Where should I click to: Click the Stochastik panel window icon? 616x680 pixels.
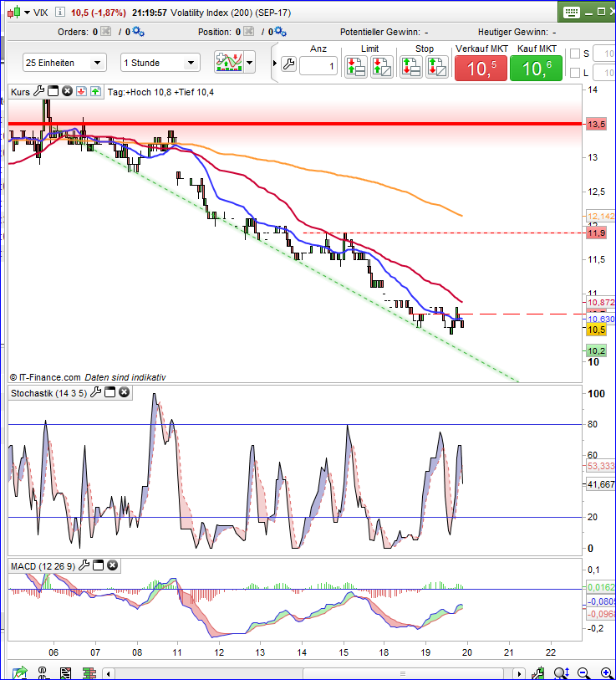[110, 392]
